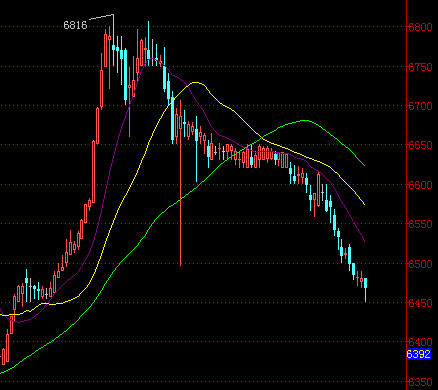438x390 pixels.
Task: Click the 6500 price axis label
Action: pyautogui.click(x=421, y=264)
